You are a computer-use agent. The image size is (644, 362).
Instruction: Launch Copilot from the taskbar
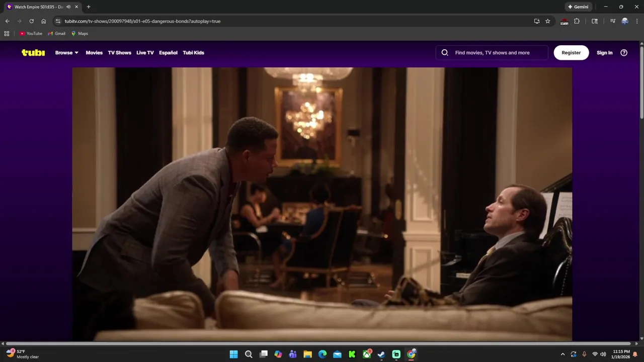(278, 354)
